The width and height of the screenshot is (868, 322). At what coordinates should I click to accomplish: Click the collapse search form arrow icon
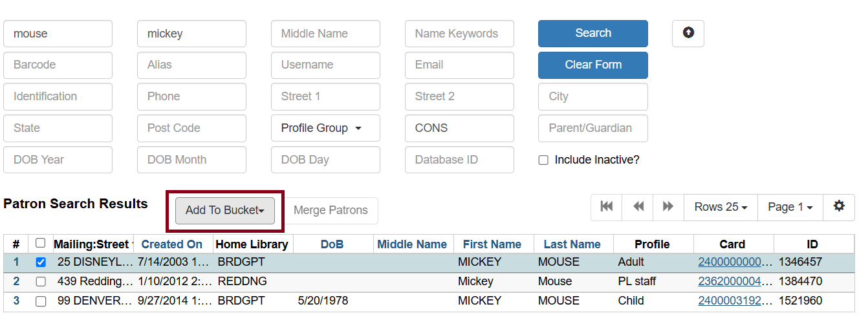(x=688, y=33)
